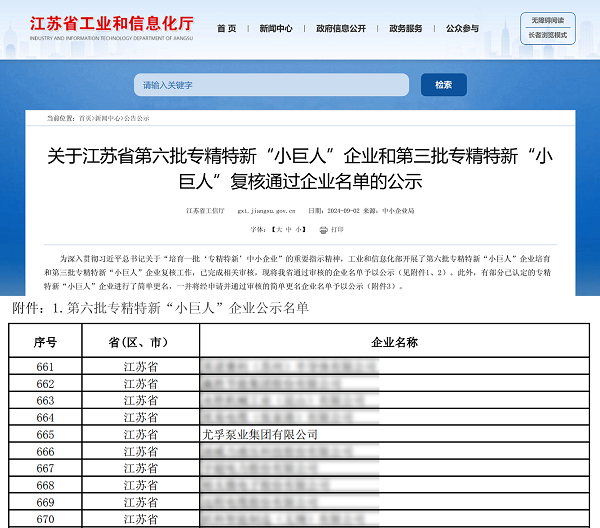Click serial number 670 cell

click(45, 519)
